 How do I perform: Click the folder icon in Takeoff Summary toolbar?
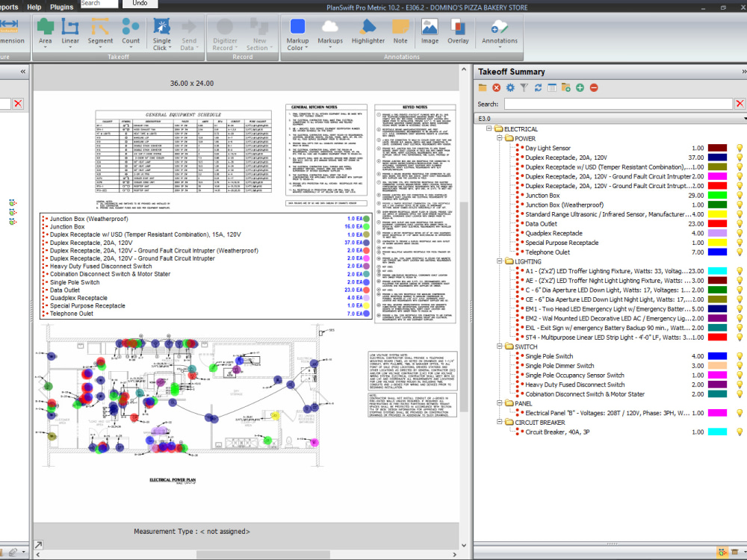tap(483, 87)
